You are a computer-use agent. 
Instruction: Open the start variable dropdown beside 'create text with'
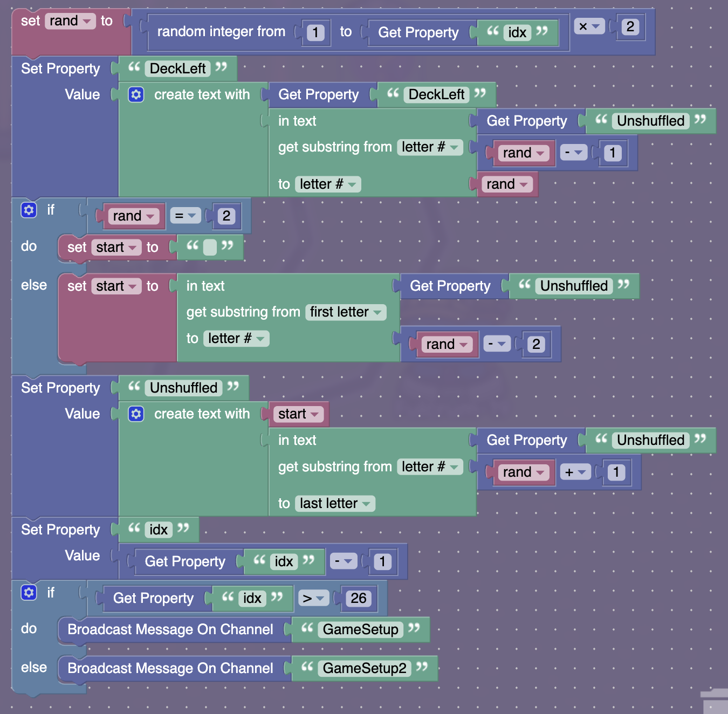[x=298, y=414]
